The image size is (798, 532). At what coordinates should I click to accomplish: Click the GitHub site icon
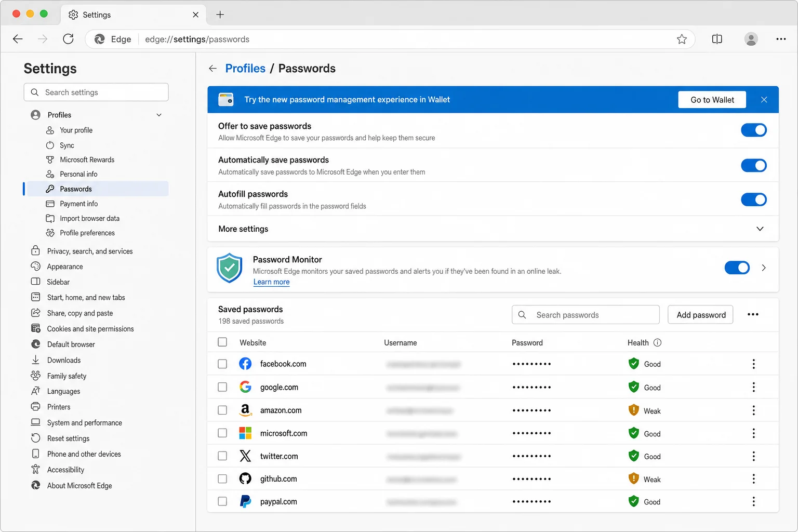[x=245, y=478]
